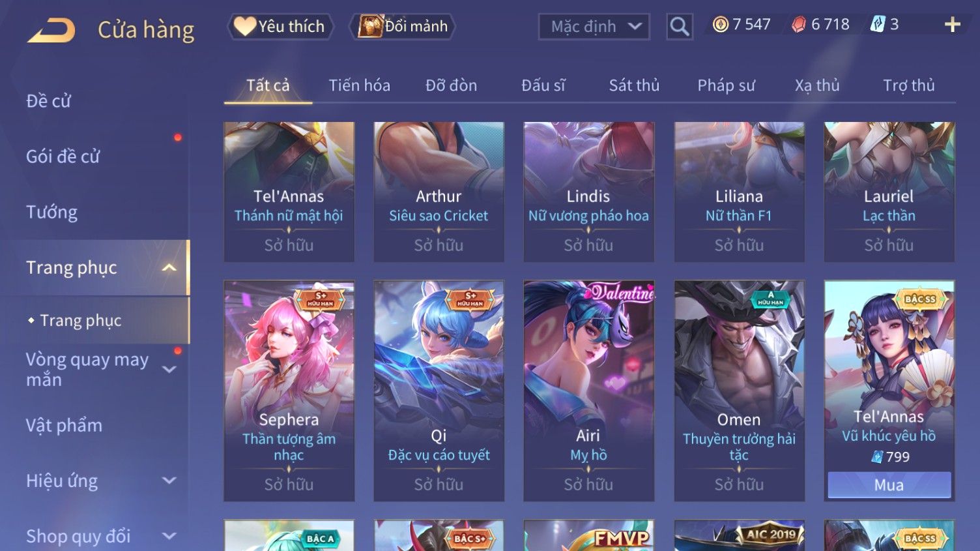Collapse the Trang phục sidebar section
This screenshot has width=980, height=551.
pyautogui.click(x=169, y=267)
